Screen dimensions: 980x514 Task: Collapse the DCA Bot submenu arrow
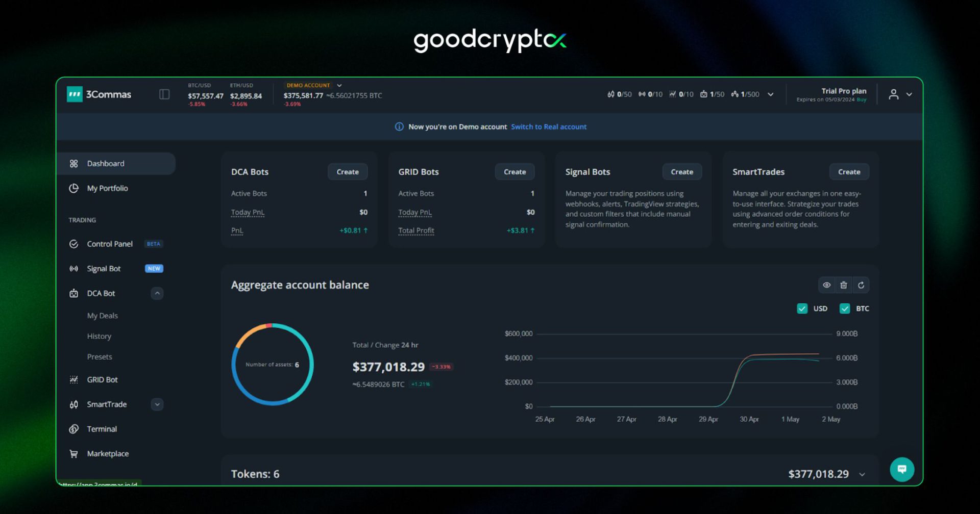pos(157,293)
